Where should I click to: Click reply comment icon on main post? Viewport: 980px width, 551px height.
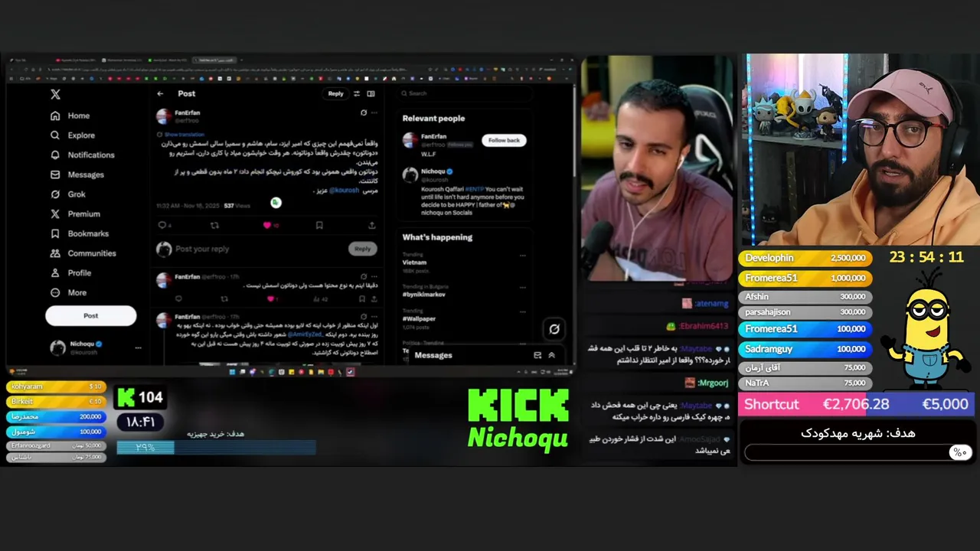[162, 225]
